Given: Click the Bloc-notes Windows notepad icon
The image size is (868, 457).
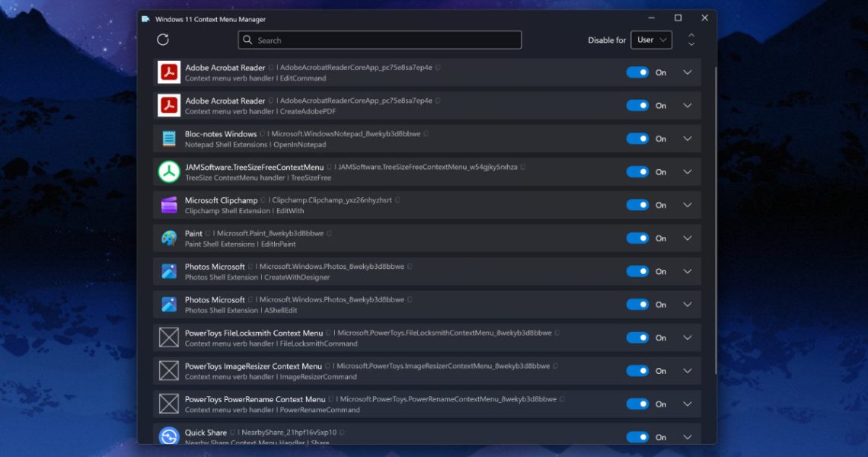Looking at the screenshot, I should point(168,139).
